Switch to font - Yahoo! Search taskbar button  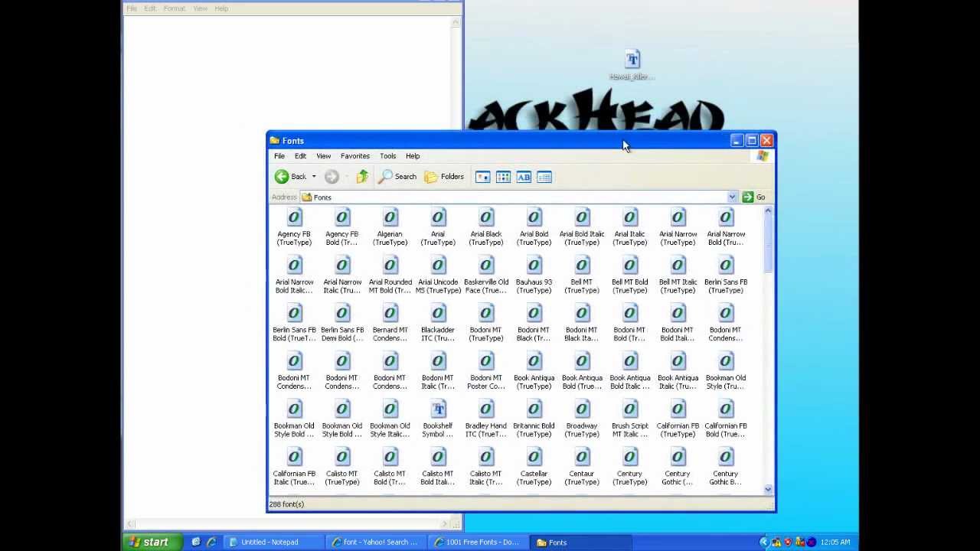[375, 542]
